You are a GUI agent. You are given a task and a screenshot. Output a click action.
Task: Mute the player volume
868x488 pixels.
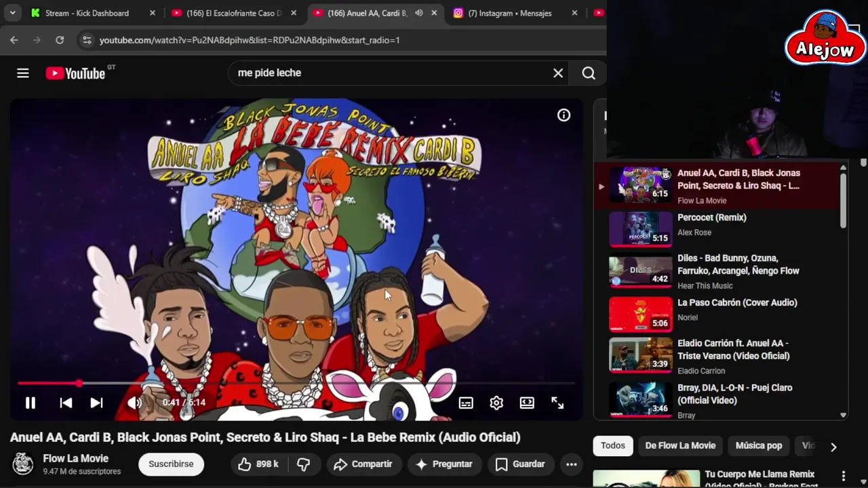pyautogui.click(x=134, y=403)
